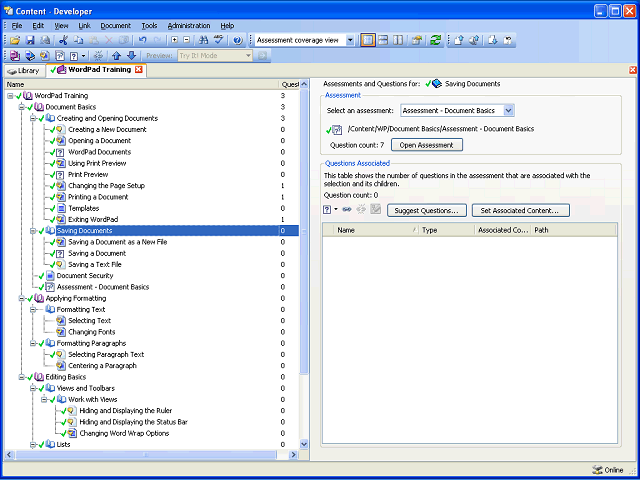The height and width of the screenshot is (480, 640).
Task: Select the single pane layout toggle
Action: 368,40
